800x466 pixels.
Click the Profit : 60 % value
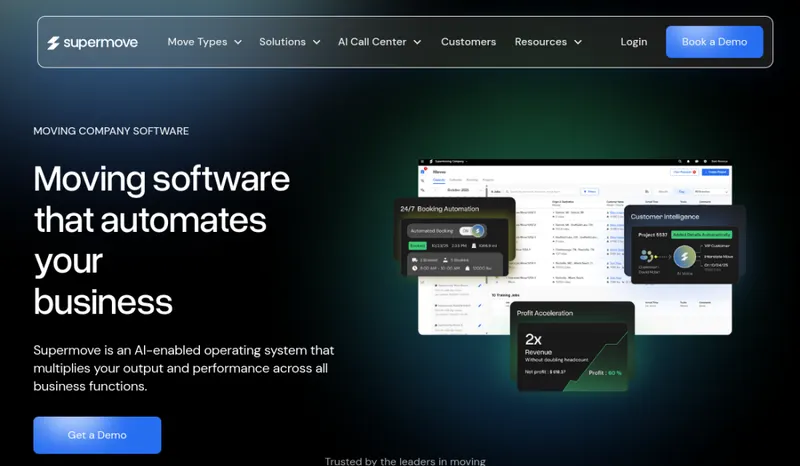point(605,373)
